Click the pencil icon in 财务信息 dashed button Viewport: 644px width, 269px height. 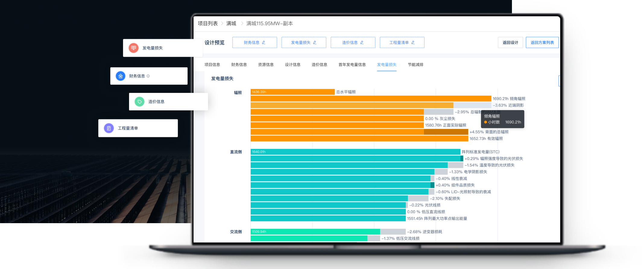264,43
